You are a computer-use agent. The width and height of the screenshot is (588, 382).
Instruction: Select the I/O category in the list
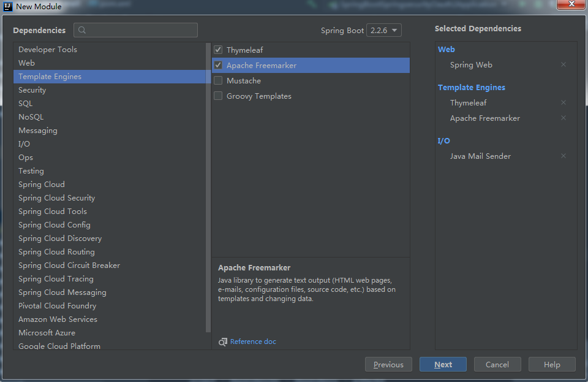point(110,144)
